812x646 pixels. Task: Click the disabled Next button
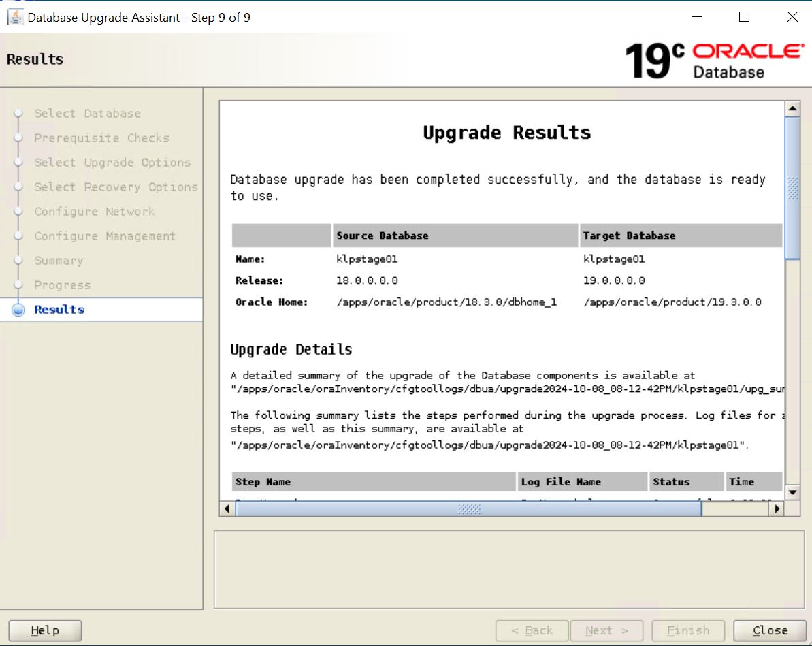click(606, 630)
